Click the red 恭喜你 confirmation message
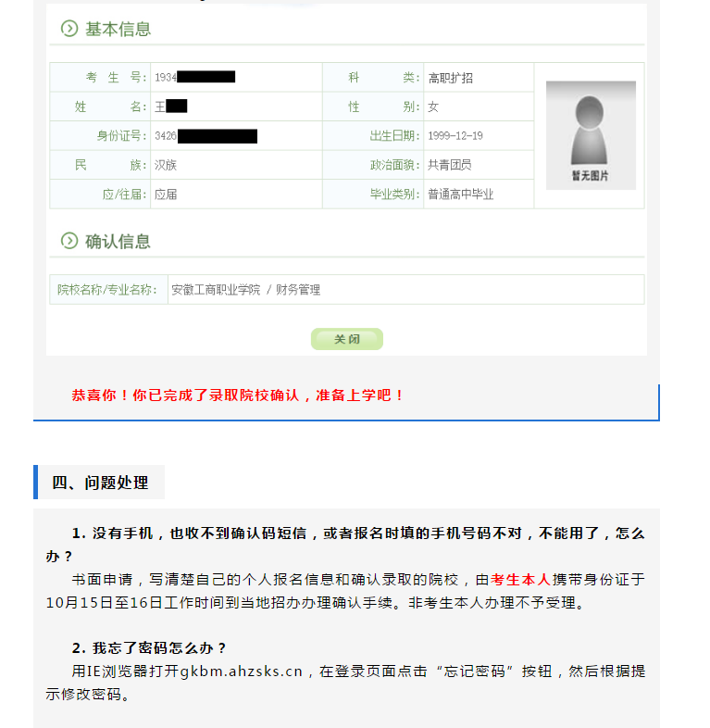This screenshot has width=710, height=728. click(x=238, y=395)
